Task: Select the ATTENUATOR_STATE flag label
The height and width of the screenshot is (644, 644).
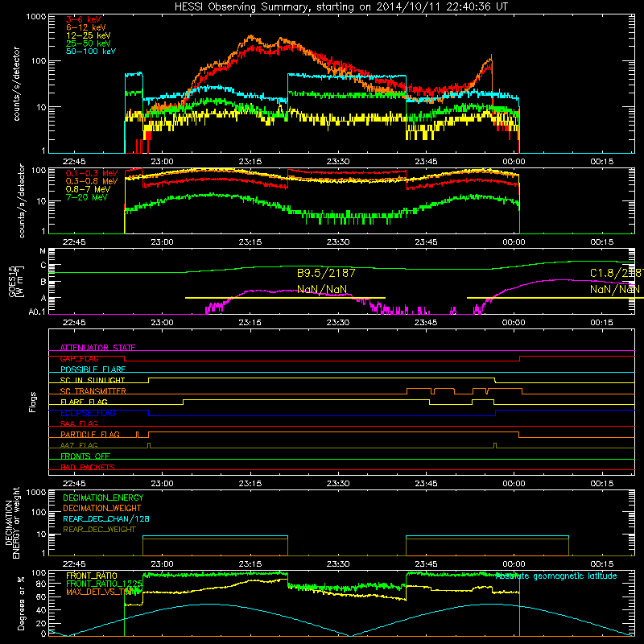Action: tap(97, 348)
